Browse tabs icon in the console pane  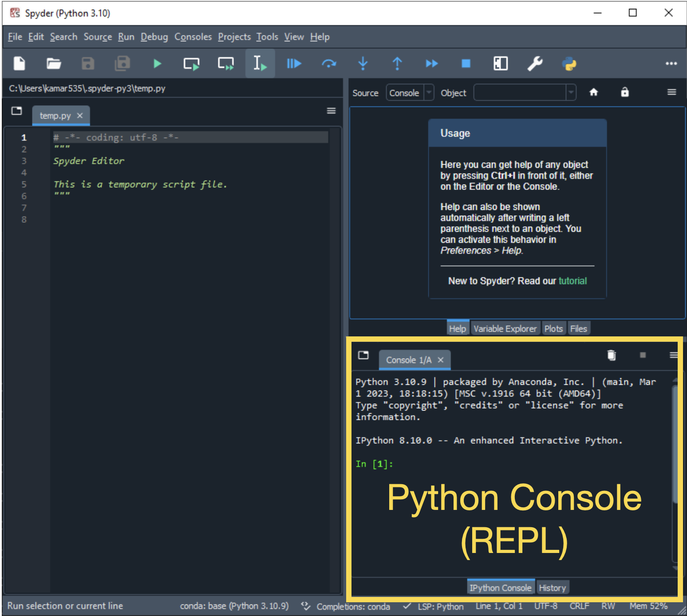tap(363, 355)
